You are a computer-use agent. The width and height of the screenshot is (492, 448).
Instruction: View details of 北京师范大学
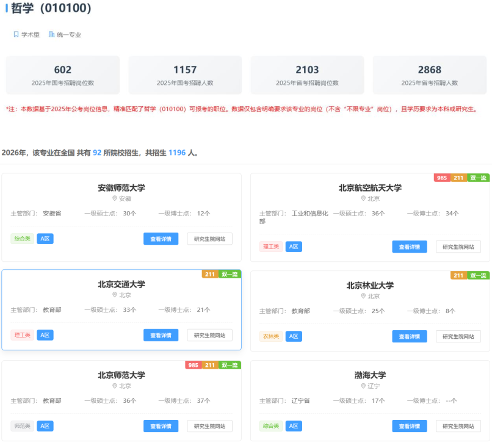click(x=161, y=426)
